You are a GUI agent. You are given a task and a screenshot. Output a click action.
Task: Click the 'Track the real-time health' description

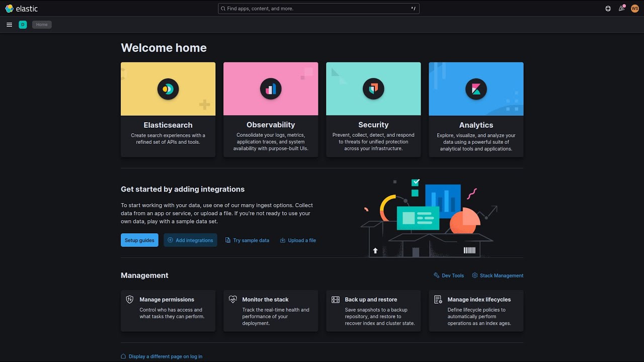[276, 317]
